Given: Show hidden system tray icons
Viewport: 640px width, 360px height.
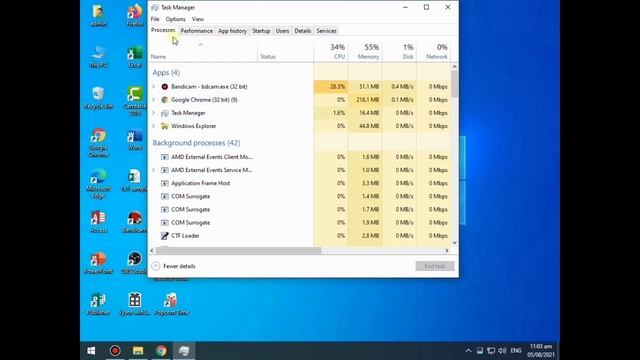Looking at the screenshot, I should tap(468, 351).
